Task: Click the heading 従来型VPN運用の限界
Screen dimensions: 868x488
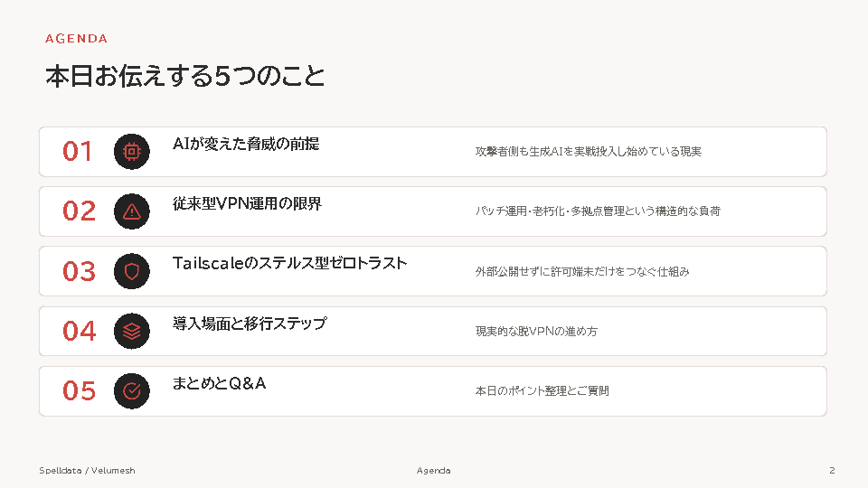Action: pos(247,203)
